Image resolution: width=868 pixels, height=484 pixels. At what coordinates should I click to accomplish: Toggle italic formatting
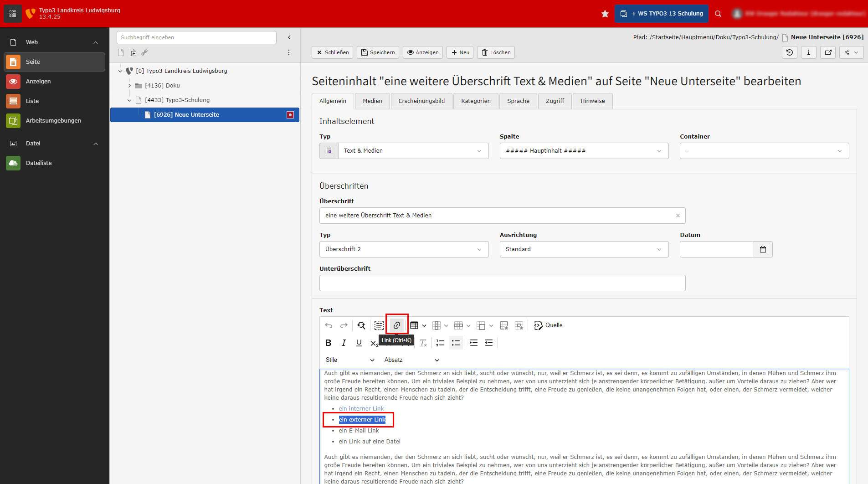[x=344, y=343]
